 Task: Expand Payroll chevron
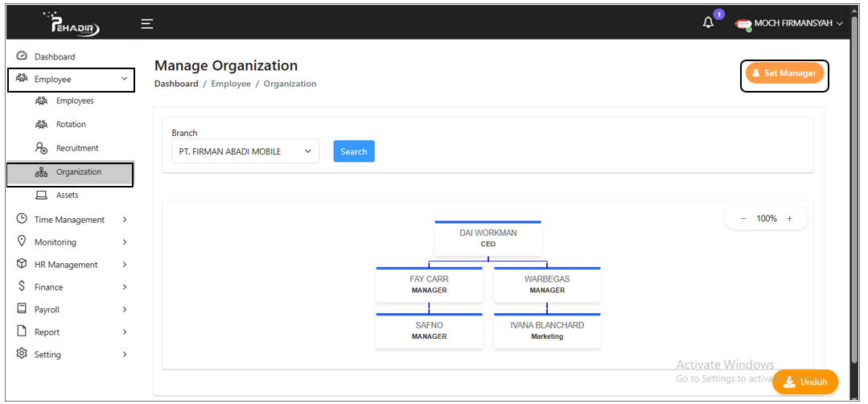pos(125,309)
